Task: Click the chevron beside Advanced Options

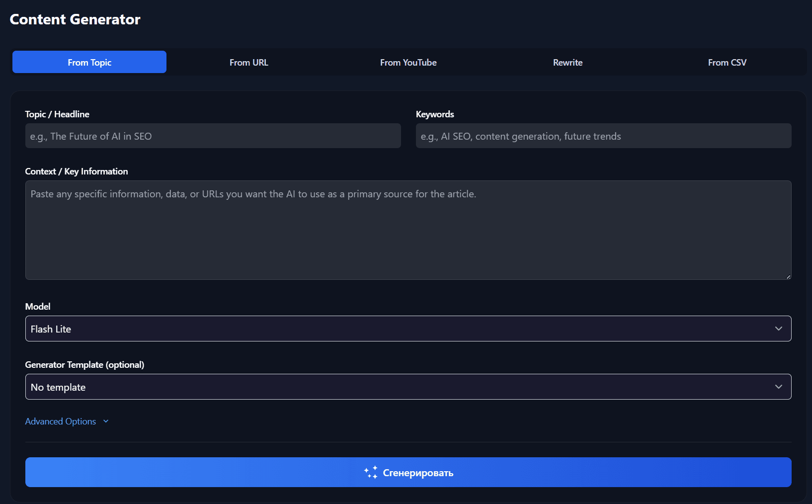Action: (x=105, y=421)
